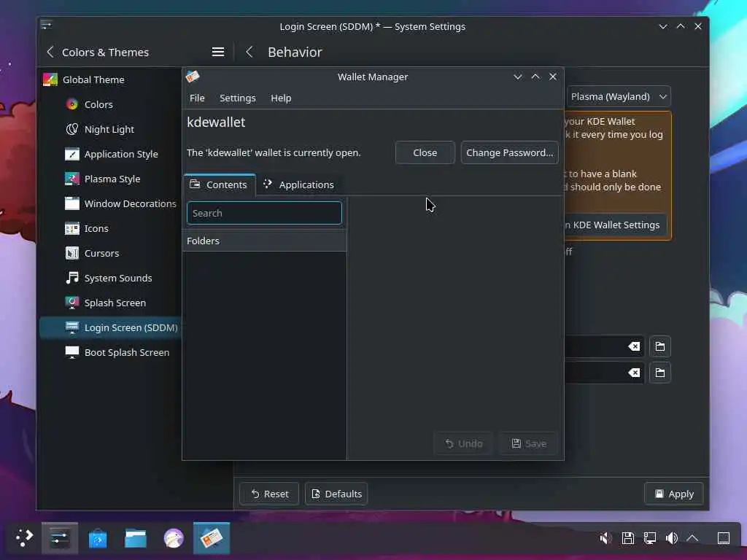
Task: Click the show desktop icon
Action: [723, 538]
